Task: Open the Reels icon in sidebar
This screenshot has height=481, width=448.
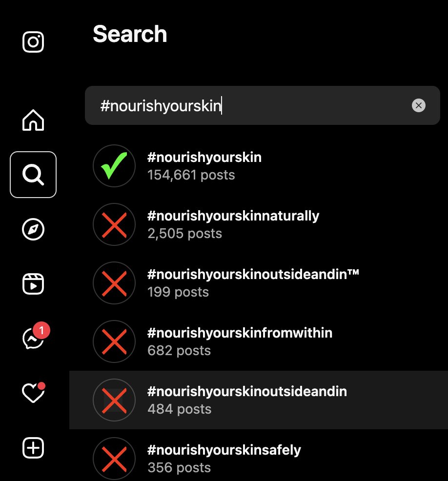Action: tap(33, 284)
